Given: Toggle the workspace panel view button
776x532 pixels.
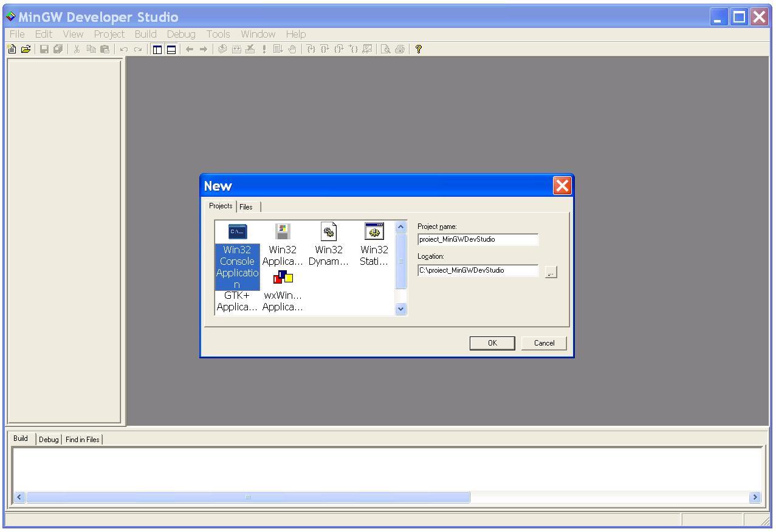Looking at the screenshot, I should coord(157,49).
